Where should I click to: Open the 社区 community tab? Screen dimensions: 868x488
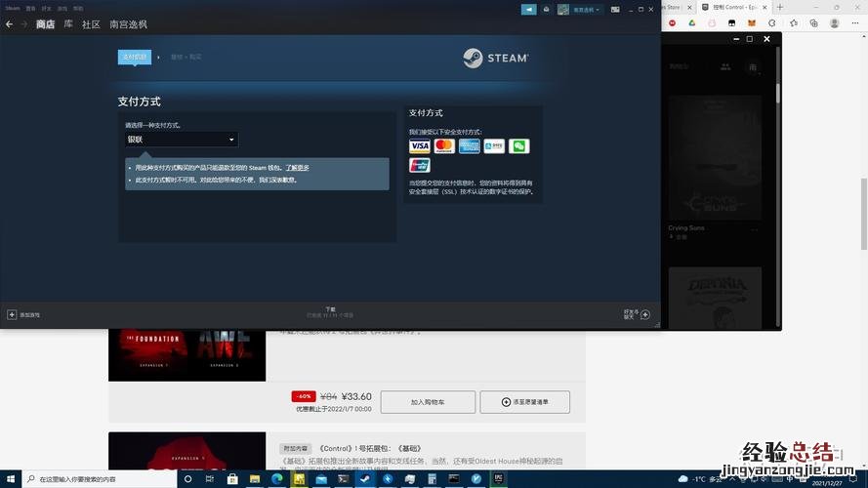[91, 23]
